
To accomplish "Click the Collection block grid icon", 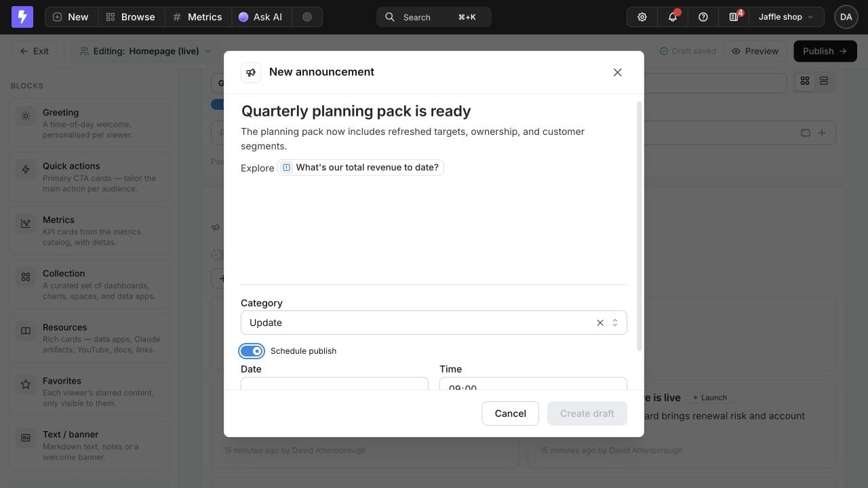I will tap(26, 277).
